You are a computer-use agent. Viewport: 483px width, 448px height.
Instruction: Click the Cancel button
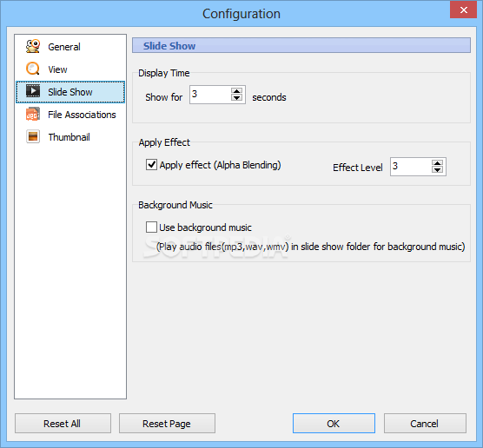(425, 424)
